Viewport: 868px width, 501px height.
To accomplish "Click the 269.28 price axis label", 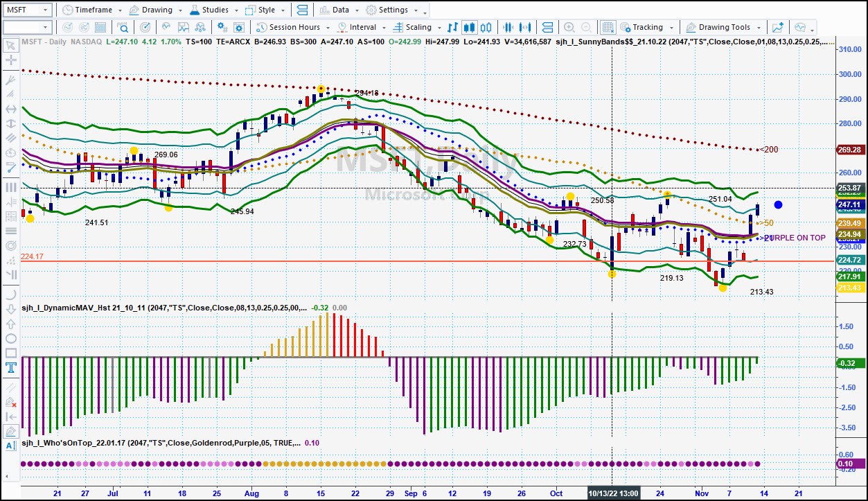I will [849, 150].
